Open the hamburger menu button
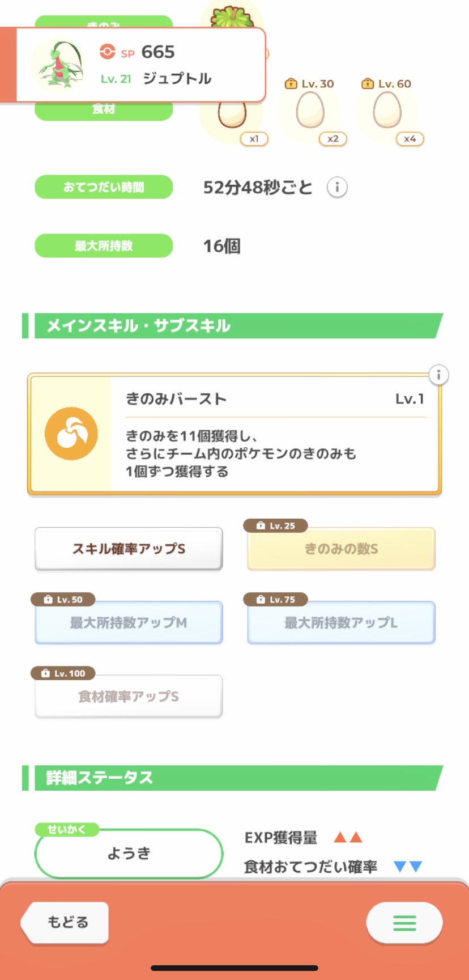 [x=404, y=923]
